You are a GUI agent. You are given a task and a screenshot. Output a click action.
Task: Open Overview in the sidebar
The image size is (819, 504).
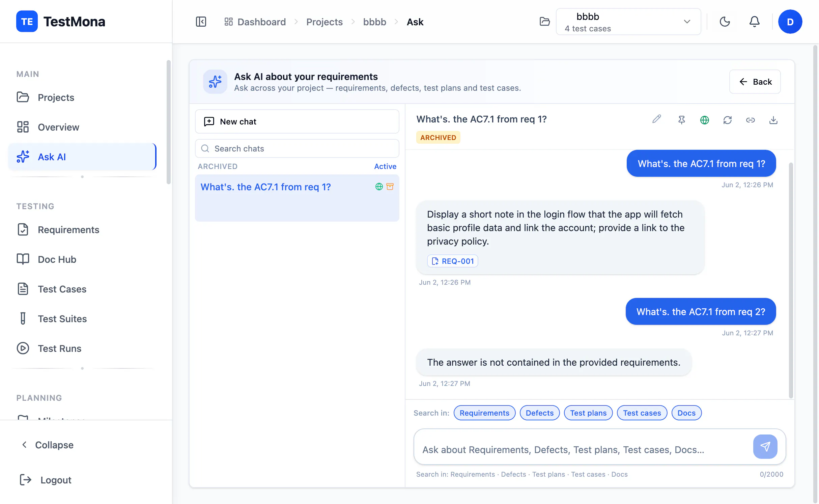[x=82, y=127]
